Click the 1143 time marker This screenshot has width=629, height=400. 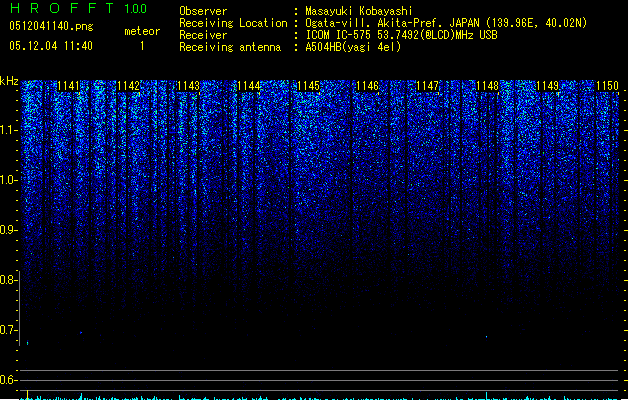pyautogui.click(x=188, y=86)
